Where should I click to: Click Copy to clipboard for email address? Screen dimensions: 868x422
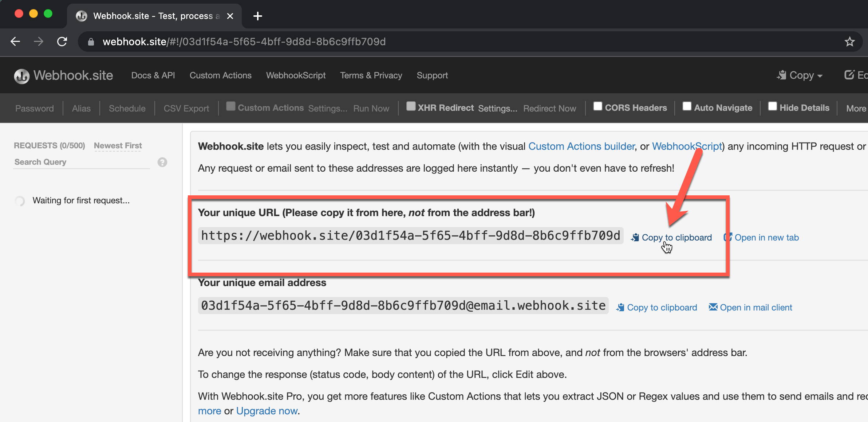662,308
